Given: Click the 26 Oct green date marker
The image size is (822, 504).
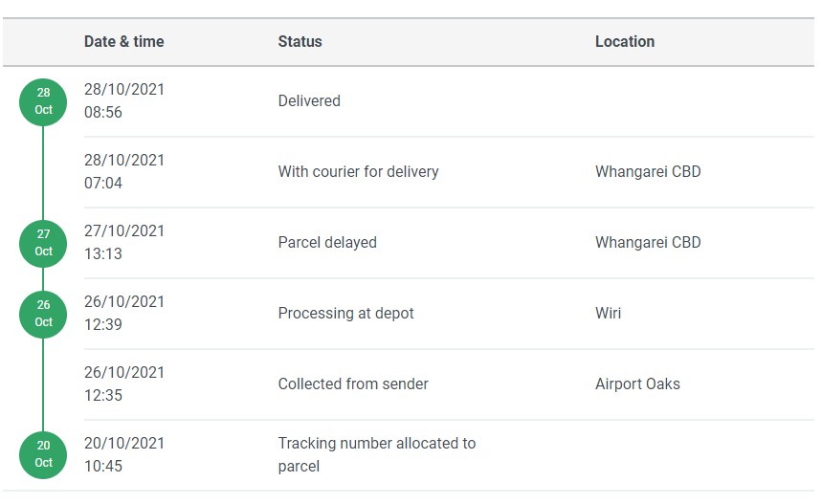Looking at the screenshot, I should click(43, 314).
